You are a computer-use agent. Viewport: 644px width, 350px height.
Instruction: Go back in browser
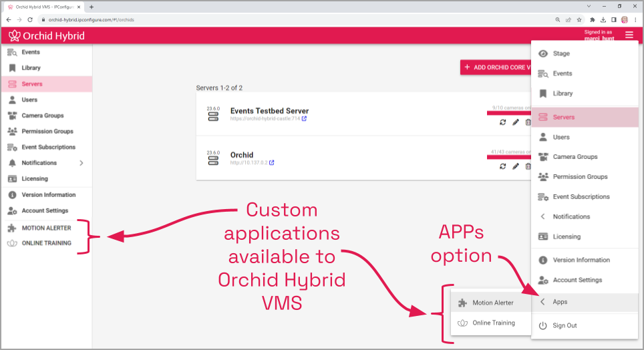(x=9, y=20)
